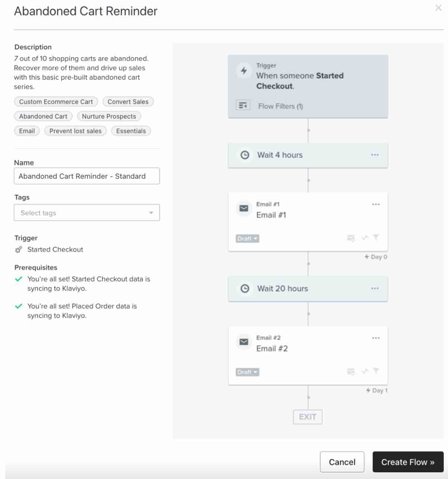Open the options menu on Email #2 card
This screenshot has height=479, width=448.
(375, 337)
